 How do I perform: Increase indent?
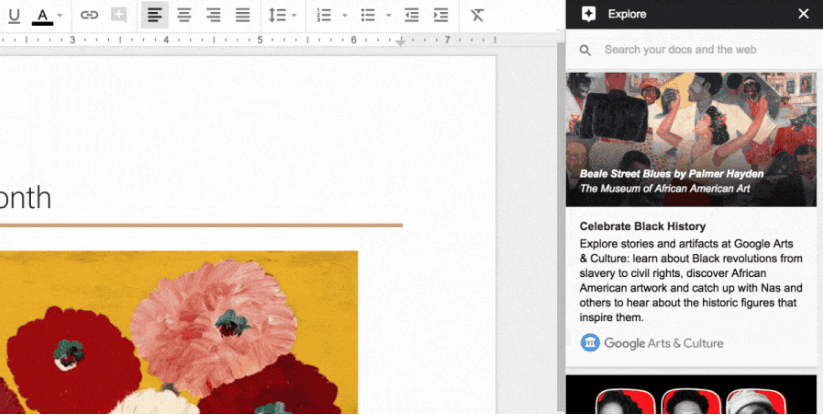(x=441, y=15)
